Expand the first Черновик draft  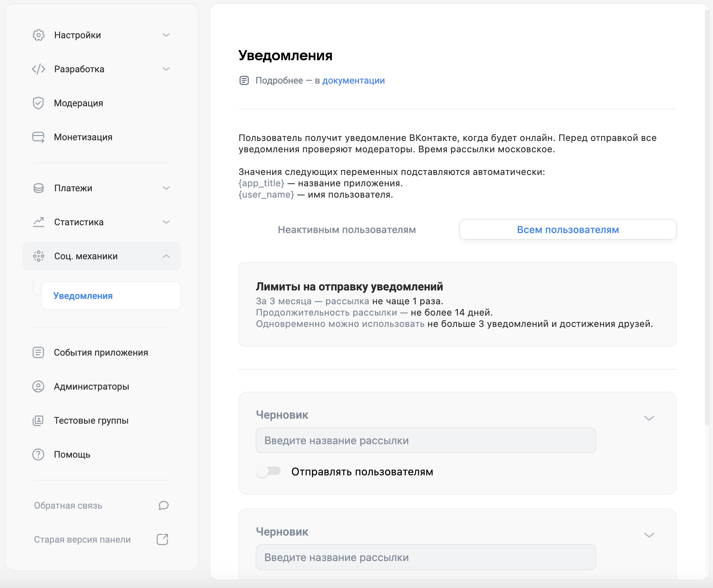coord(650,418)
